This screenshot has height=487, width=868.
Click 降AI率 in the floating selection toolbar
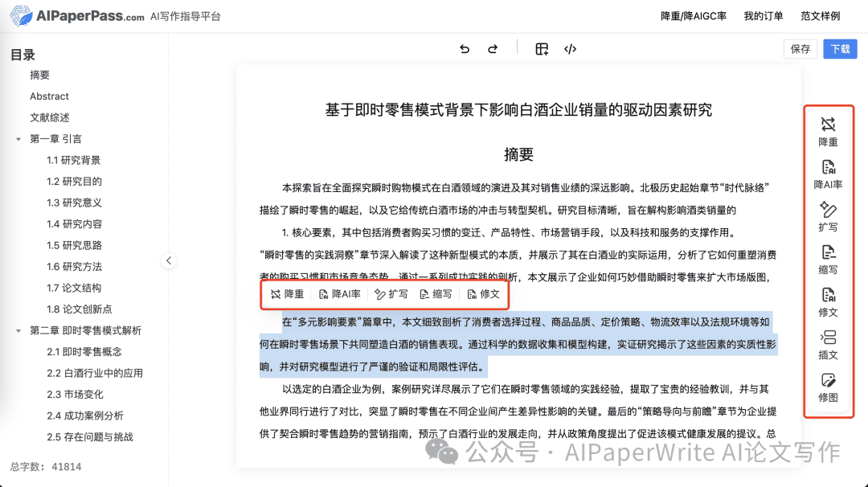[x=340, y=294]
